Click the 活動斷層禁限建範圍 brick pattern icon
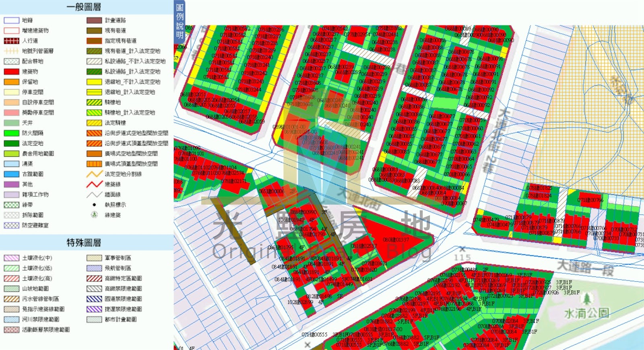 click(x=11, y=330)
